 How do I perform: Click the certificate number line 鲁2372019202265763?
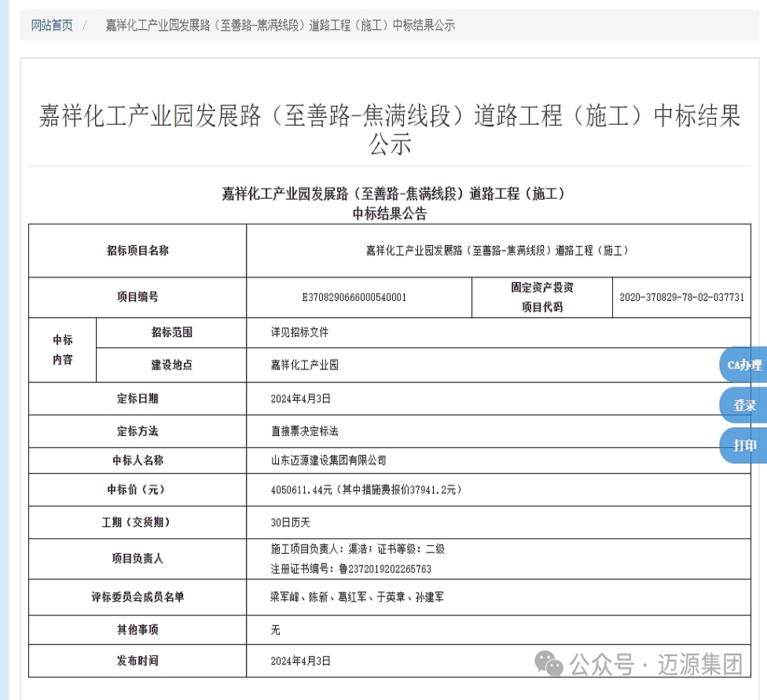click(x=351, y=569)
